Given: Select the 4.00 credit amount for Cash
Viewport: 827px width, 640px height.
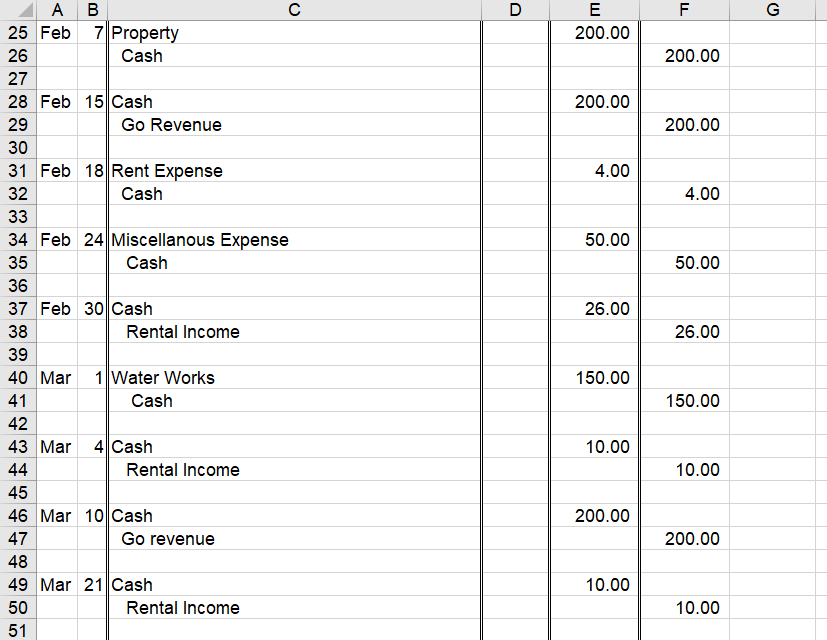Looking at the screenshot, I should point(684,194).
